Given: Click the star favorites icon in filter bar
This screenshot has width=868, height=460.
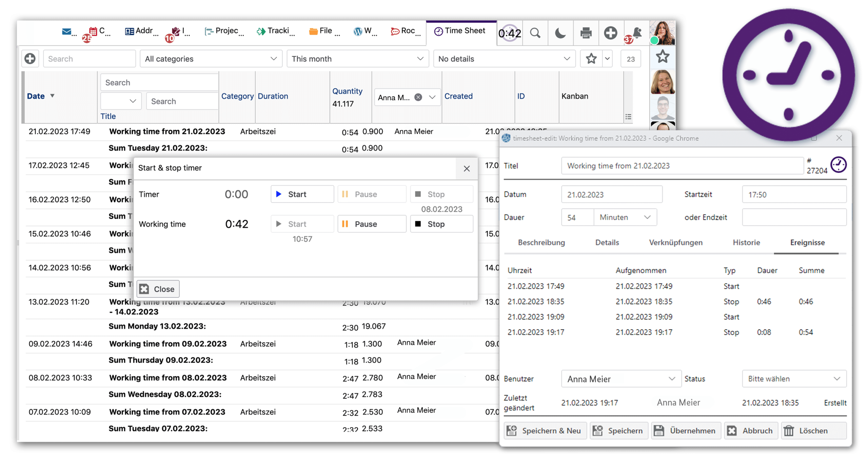Looking at the screenshot, I should click(x=591, y=59).
